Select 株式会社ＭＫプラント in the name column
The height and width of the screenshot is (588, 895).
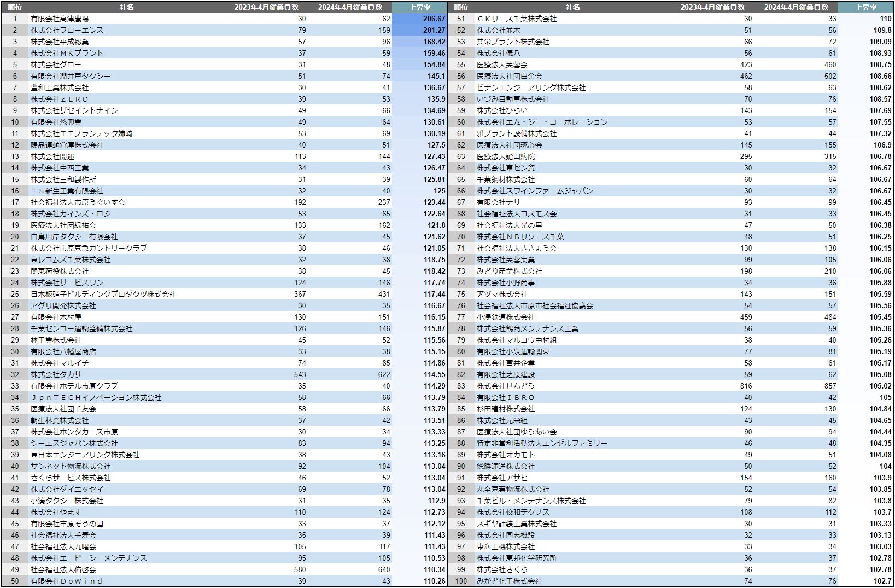point(67,53)
